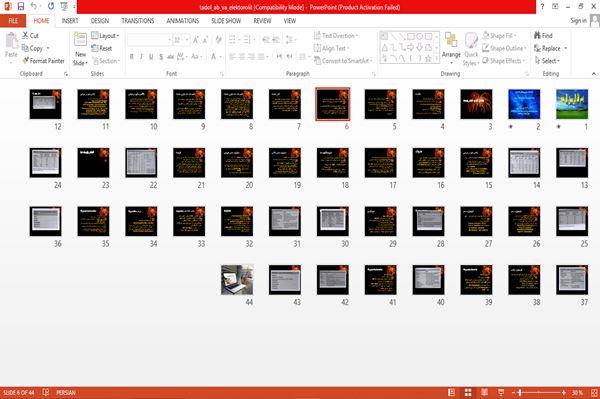The image size is (600, 399).
Task: Open spell check icon in the status bar
Action: pyautogui.click(x=46, y=392)
